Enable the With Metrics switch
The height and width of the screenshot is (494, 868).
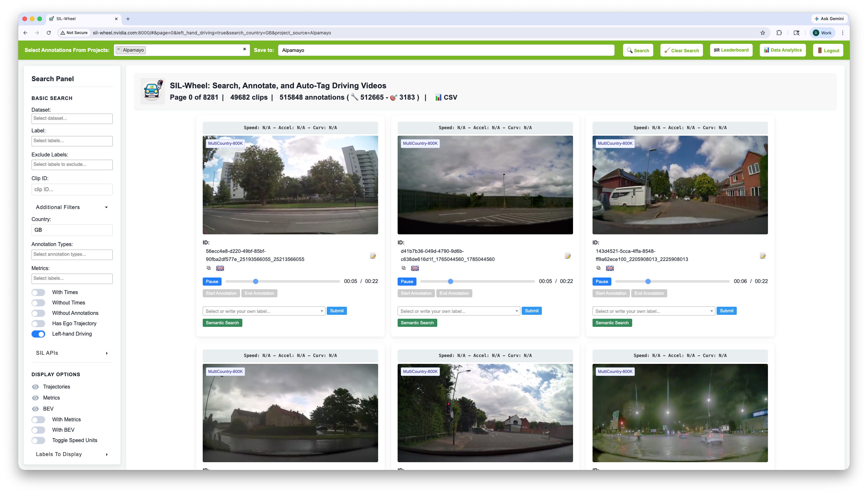coord(38,420)
